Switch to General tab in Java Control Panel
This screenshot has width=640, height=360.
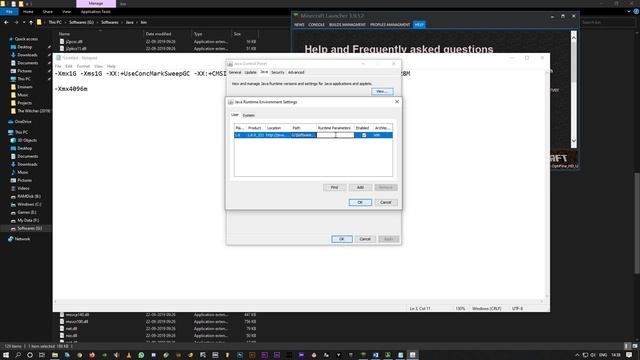(x=235, y=72)
